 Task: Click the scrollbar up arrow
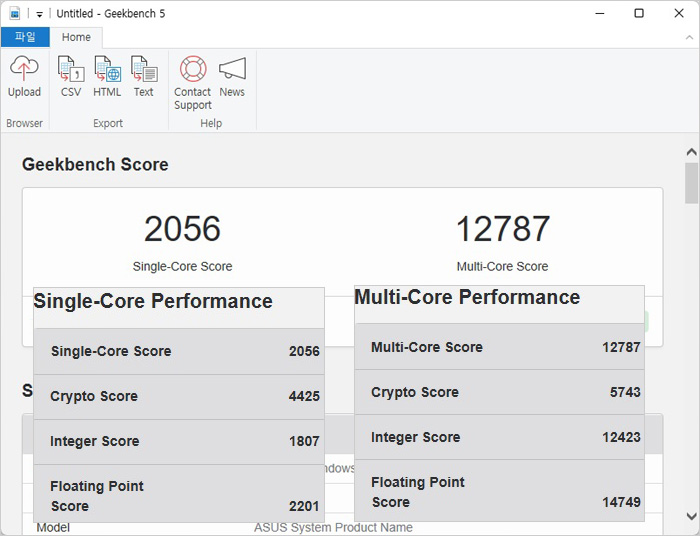click(691, 152)
